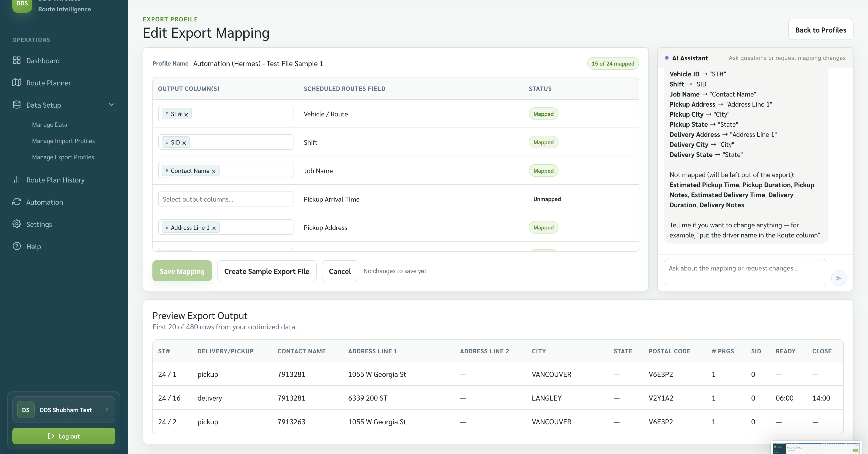Image resolution: width=868 pixels, height=454 pixels.
Task: Click the 6339 200 ST address cell
Action: point(368,398)
